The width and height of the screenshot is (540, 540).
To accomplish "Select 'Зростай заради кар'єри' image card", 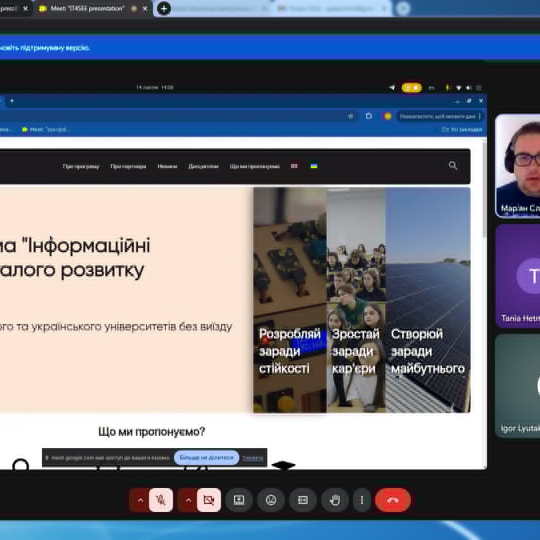I will tap(356, 300).
